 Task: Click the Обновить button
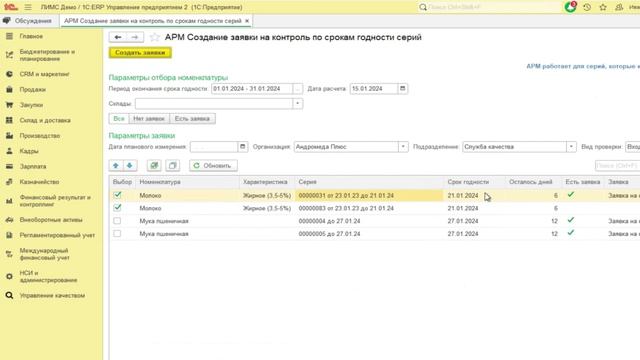213,165
